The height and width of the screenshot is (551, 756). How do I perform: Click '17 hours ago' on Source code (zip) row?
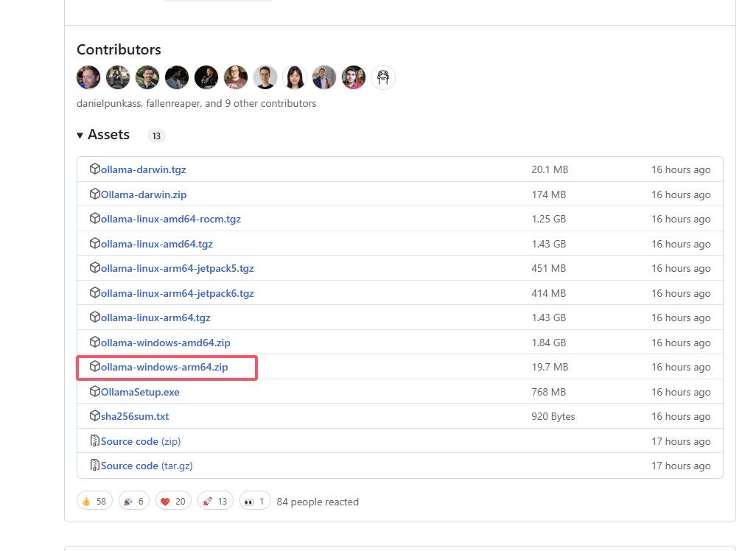[681, 441]
